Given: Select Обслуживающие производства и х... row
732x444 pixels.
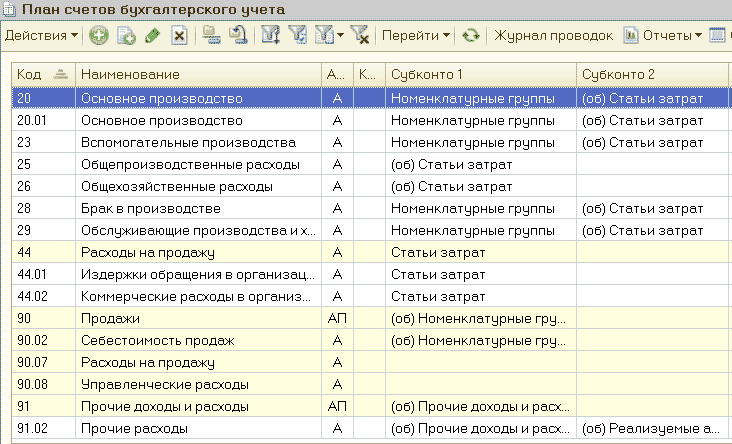Looking at the screenshot, I should pyautogui.click(x=370, y=230).
